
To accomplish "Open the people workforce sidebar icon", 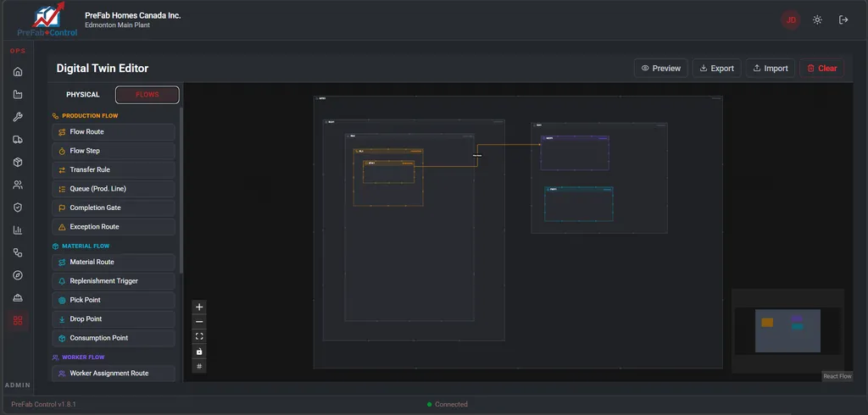I will [18, 185].
